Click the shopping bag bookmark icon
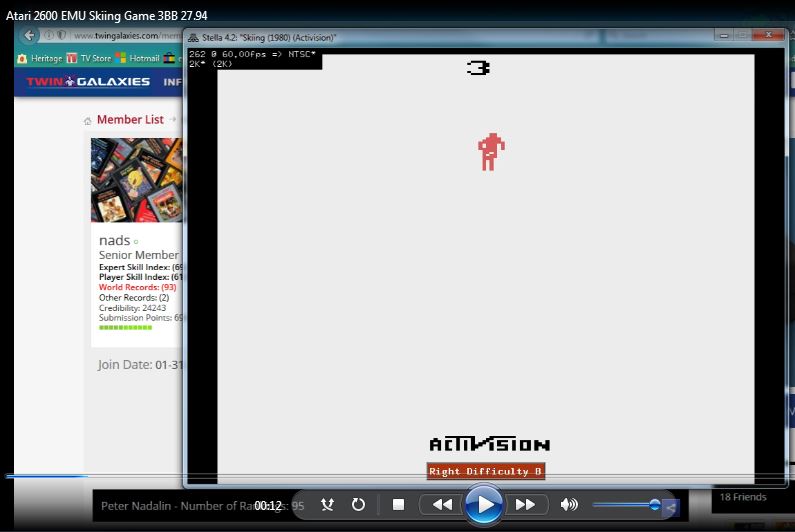The width and height of the screenshot is (795, 532). click(169, 58)
